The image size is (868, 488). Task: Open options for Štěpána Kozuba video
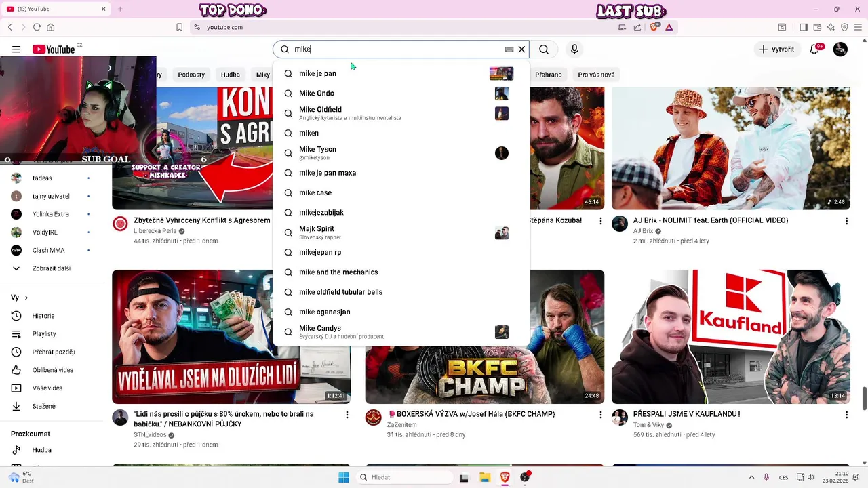click(600, 221)
